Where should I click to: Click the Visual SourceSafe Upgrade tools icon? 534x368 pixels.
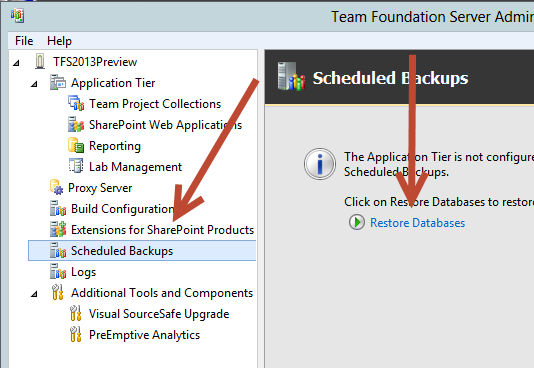[x=76, y=313]
